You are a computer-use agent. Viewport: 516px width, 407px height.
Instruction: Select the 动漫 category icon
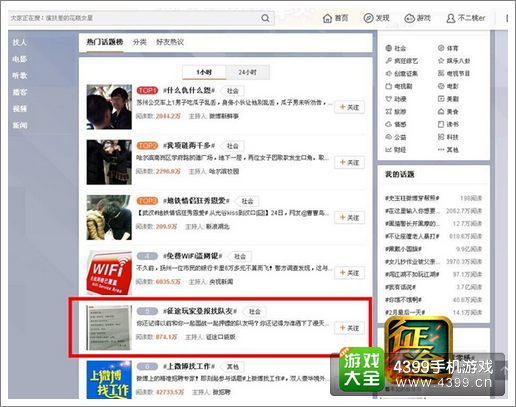click(x=388, y=99)
